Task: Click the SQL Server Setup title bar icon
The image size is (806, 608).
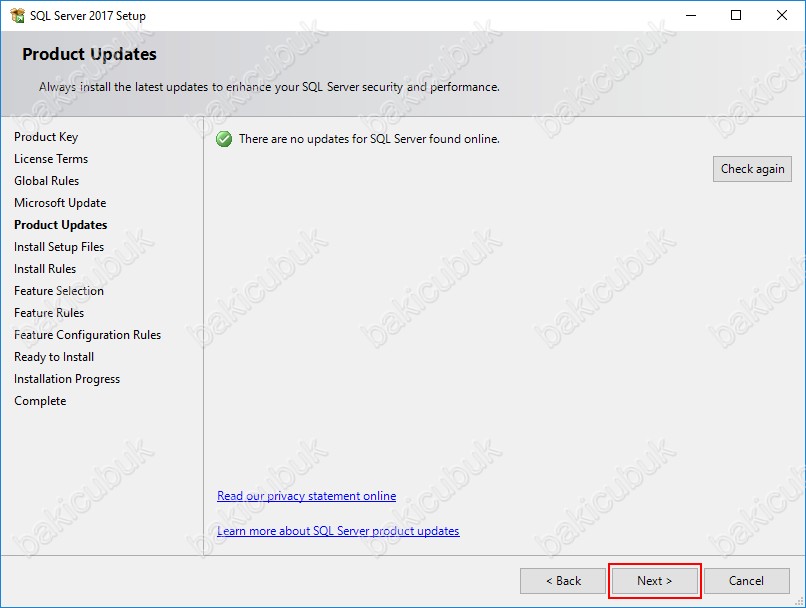Action: (17, 15)
